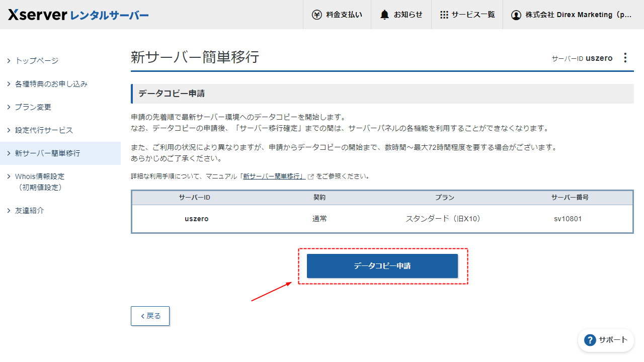Click the services grid icon
The image size is (644, 362).
coord(444,15)
